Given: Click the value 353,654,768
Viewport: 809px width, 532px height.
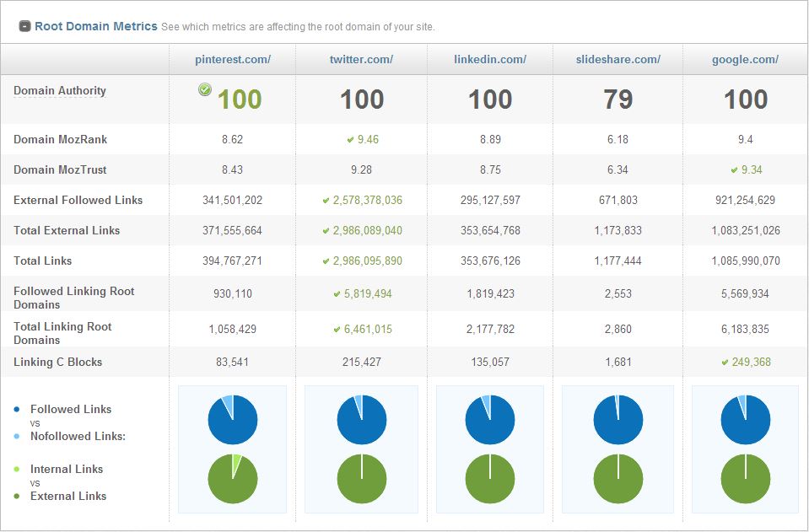Looking at the screenshot, I should tap(490, 231).
